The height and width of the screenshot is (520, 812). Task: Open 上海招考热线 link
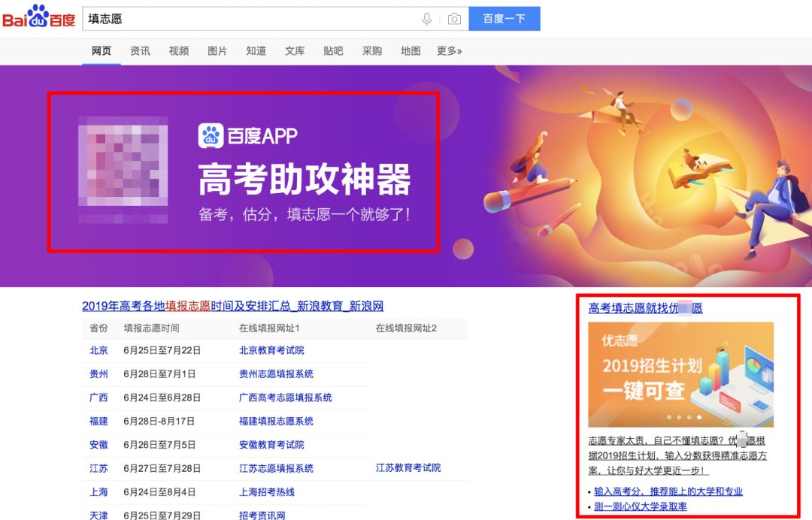click(x=267, y=491)
